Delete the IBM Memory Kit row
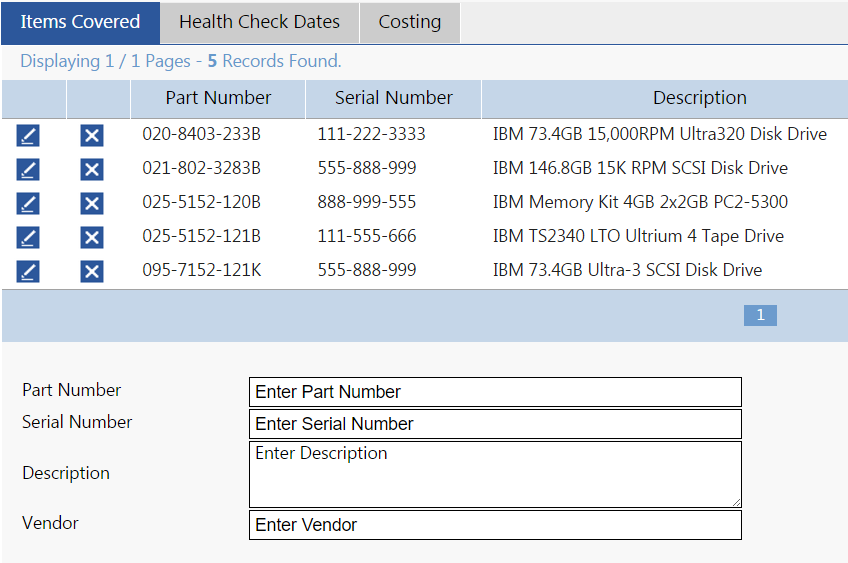The width and height of the screenshot is (848, 563). click(92, 203)
